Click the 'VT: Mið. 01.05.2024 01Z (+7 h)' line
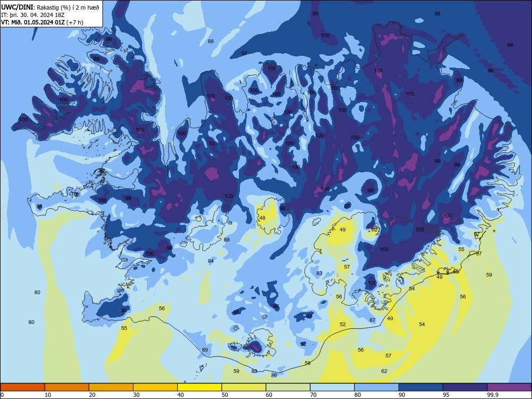Screen dimensions: 532x399 pyautogui.click(x=42, y=22)
